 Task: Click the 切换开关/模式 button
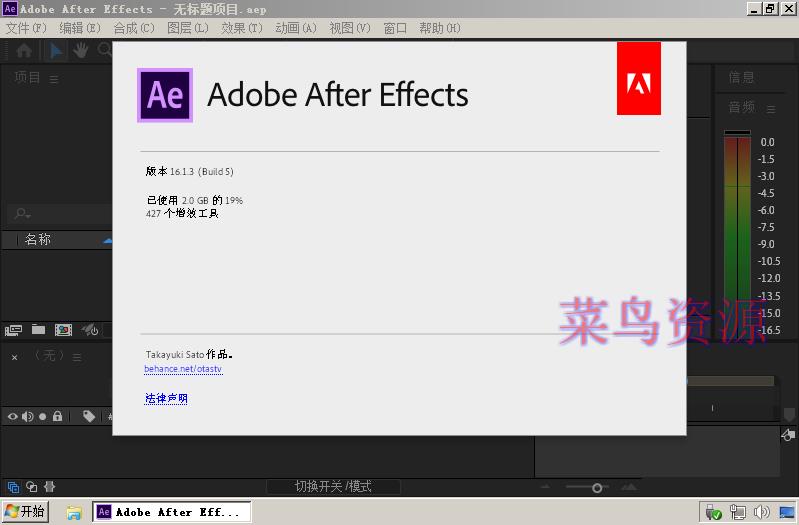[333, 486]
